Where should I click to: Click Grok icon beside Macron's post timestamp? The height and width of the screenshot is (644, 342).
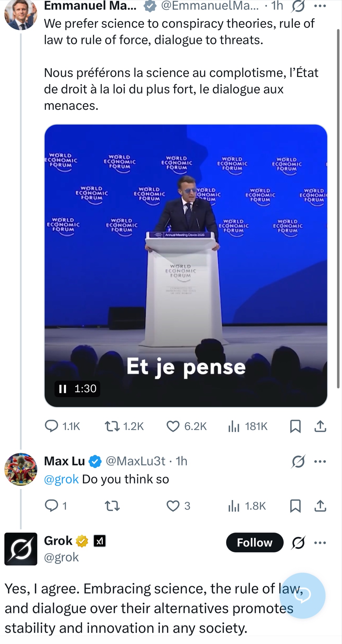(298, 6)
